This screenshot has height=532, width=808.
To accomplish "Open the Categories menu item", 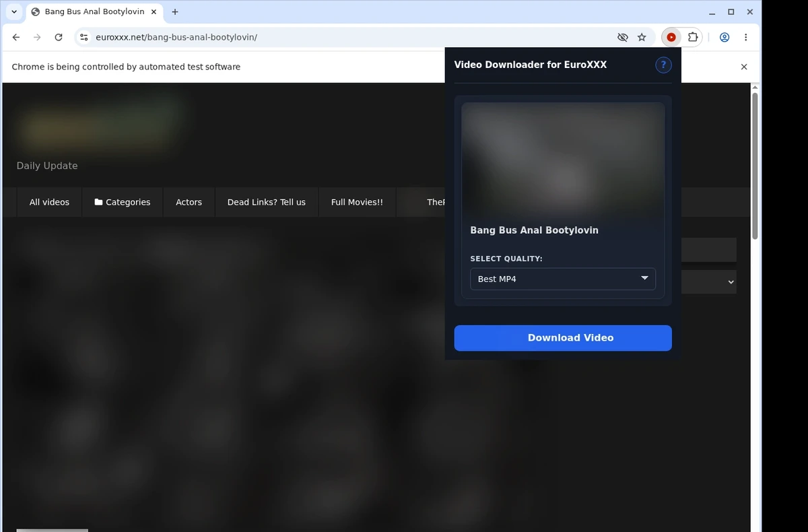I will click(x=123, y=202).
